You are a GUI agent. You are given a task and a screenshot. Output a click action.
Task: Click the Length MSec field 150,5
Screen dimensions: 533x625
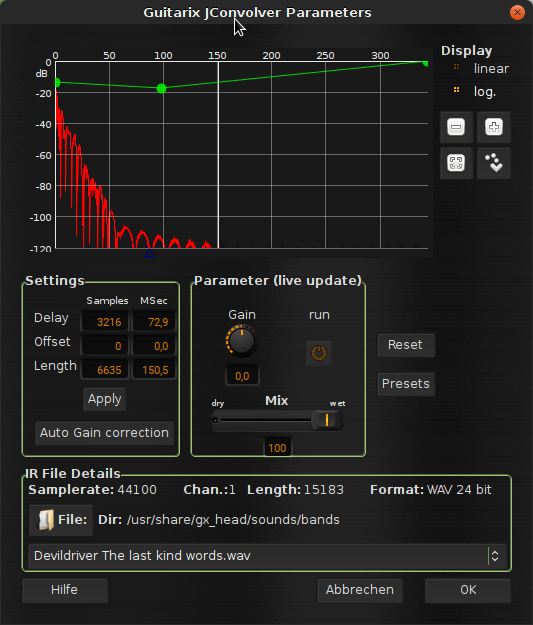point(153,370)
